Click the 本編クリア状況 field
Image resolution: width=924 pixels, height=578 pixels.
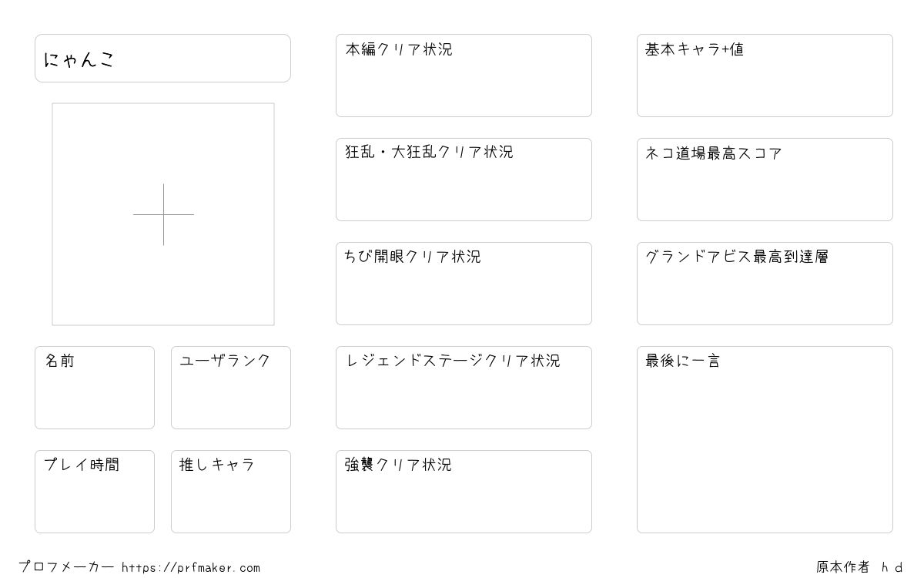[464, 76]
